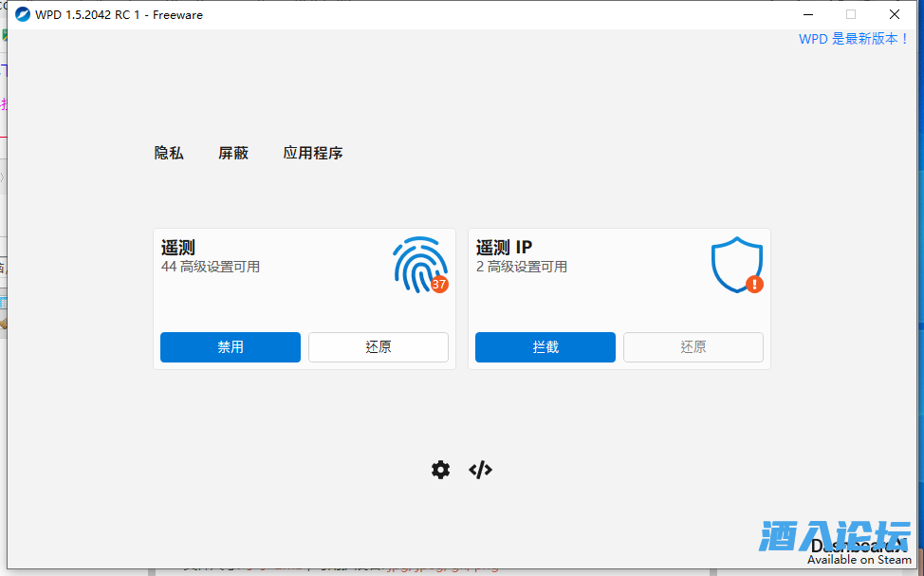Image resolution: width=924 pixels, height=576 pixels.
Task: Switch to the 屏蔽 tab
Action: click(x=233, y=154)
